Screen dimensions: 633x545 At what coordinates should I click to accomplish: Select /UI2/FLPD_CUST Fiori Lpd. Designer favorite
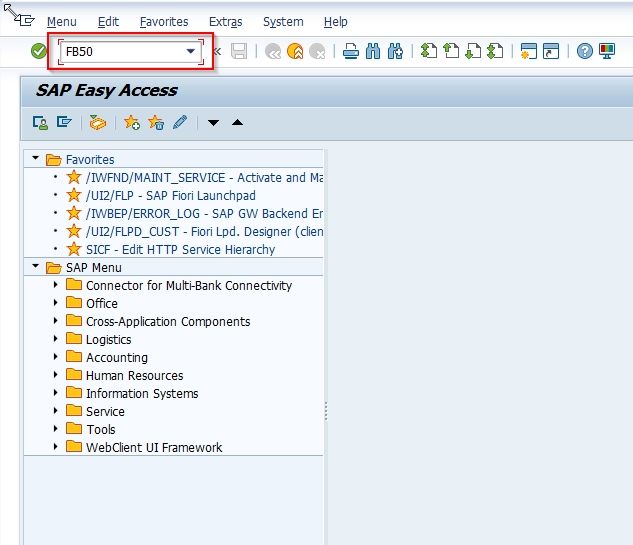pos(204,232)
